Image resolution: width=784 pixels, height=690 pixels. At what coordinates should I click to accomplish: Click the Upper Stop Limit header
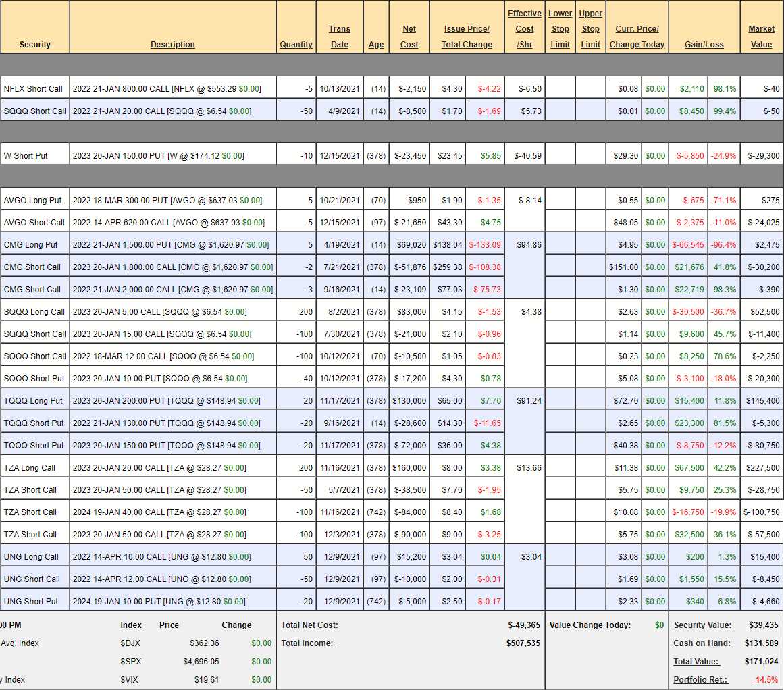click(x=590, y=29)
